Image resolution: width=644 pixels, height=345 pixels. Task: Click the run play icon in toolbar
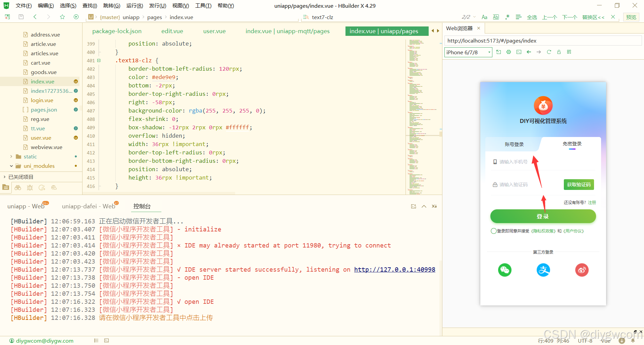click(76, 17)
